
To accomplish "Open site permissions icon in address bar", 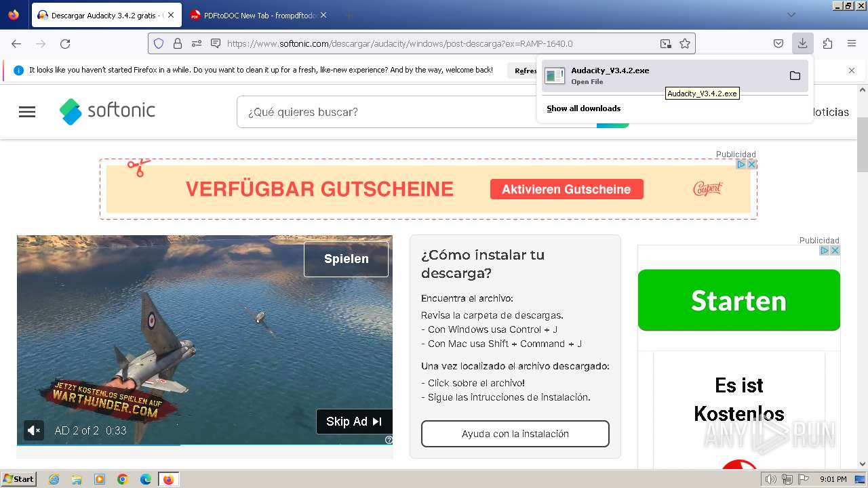I will (197, 43).
